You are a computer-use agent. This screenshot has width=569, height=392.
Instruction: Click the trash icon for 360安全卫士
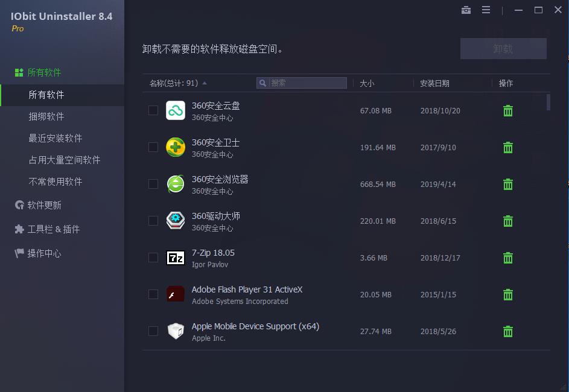pyautogui.click(x=508, y=147)
